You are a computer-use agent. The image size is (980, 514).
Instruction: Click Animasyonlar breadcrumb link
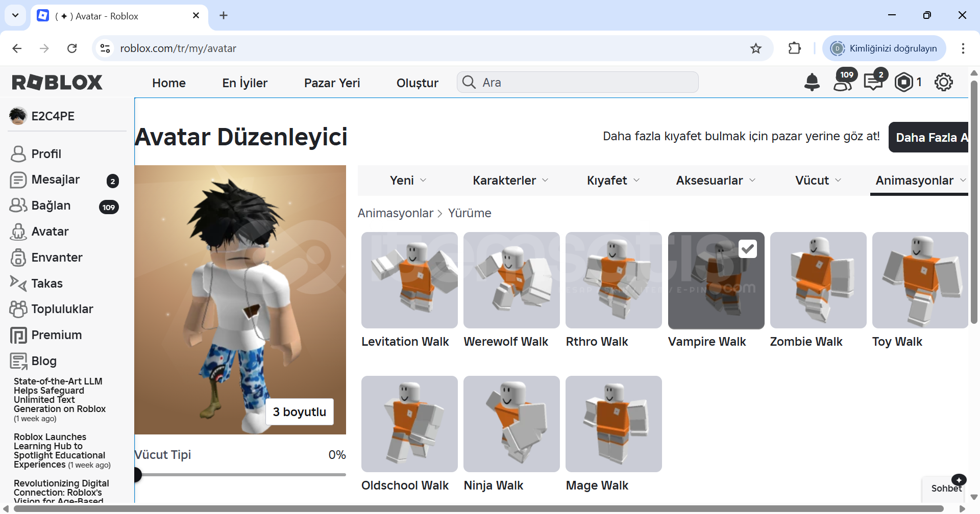coord(395,213)
